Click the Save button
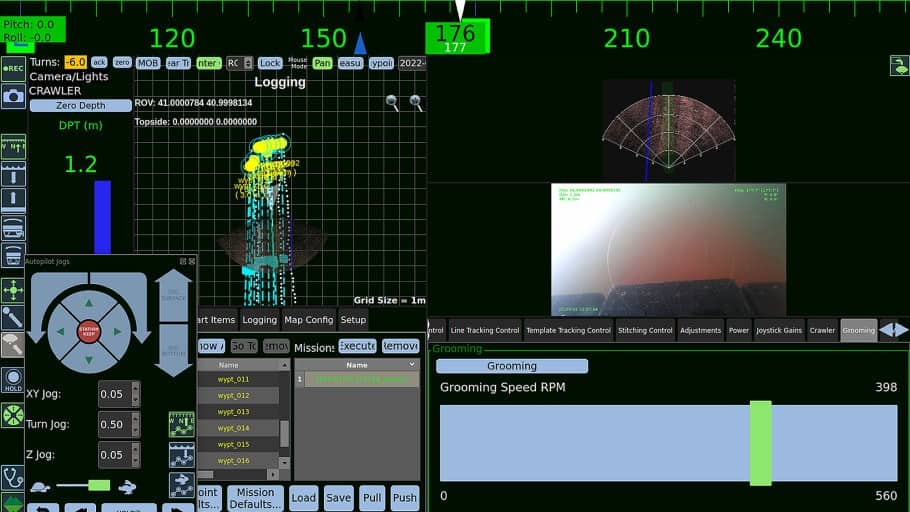The height and width of the screenshot is (512, 910). point(338,497)
